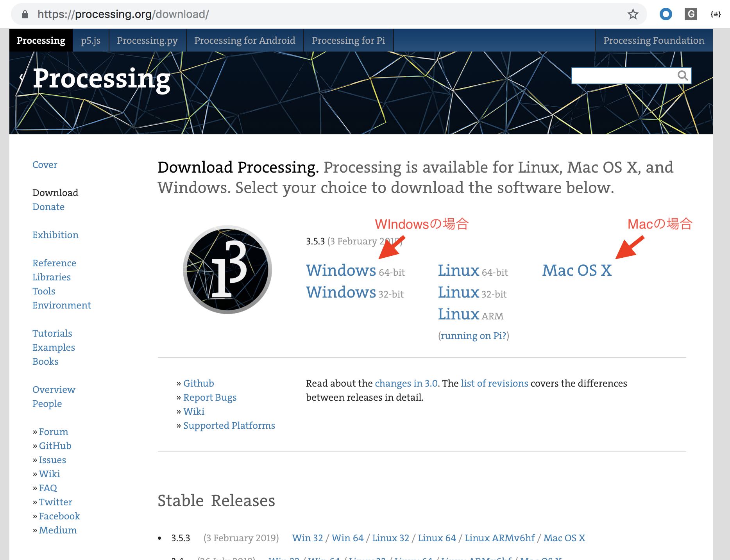Click the Download item in the sidebar
The height and width of the screenshot is (560, 730).
pyautogui.click(x=55, y=193)
